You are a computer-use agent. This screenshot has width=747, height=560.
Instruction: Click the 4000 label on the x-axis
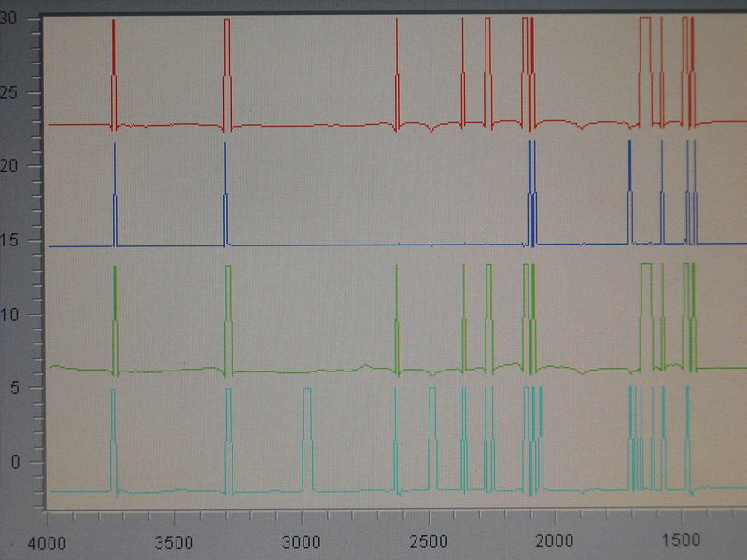47,541
